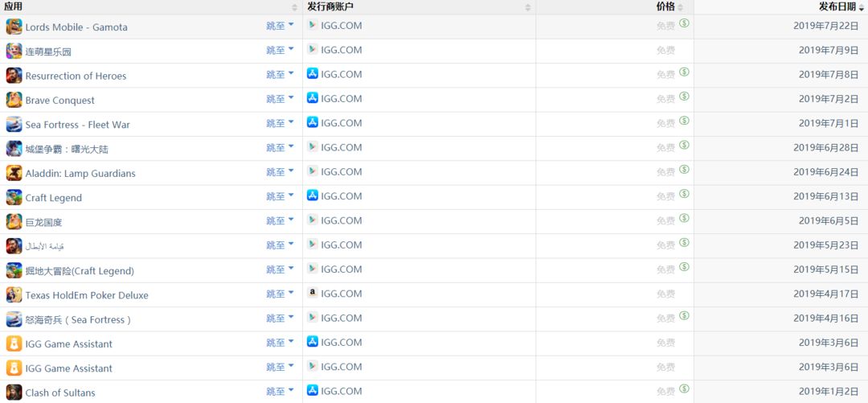The height and width of the screenshot is (403, 868).
Task: Select the 免费 price in the 连萌星乐园 row
Action: (666, 51)
